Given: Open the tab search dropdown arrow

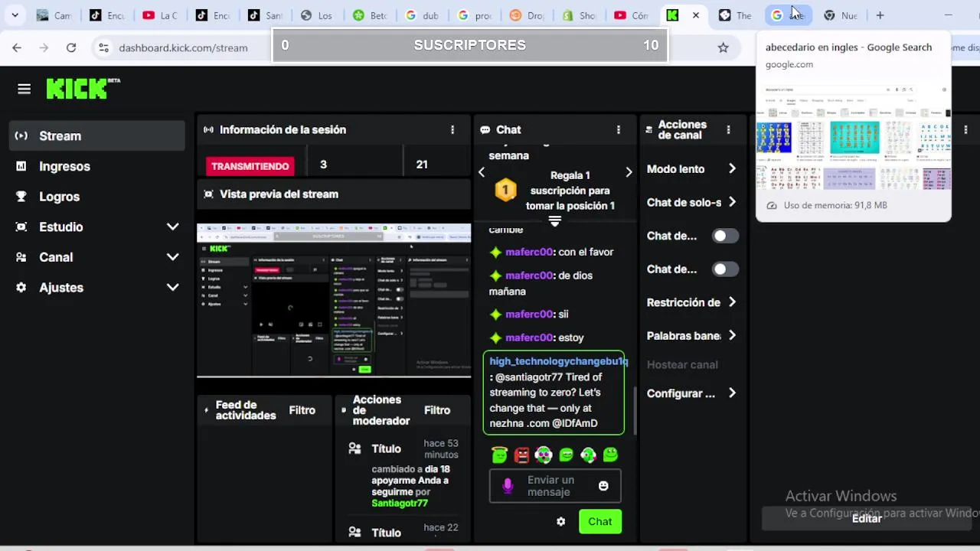Looking at the screenshot, I should pos(15,15).
